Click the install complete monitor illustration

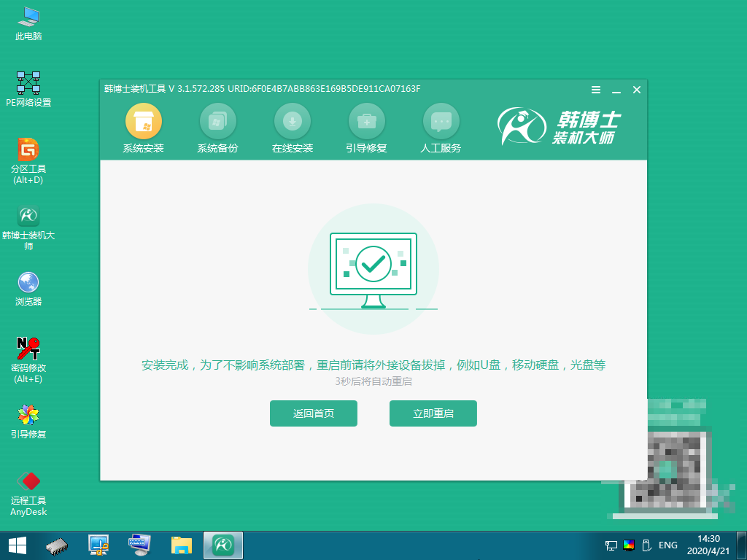tap(373, 270)
